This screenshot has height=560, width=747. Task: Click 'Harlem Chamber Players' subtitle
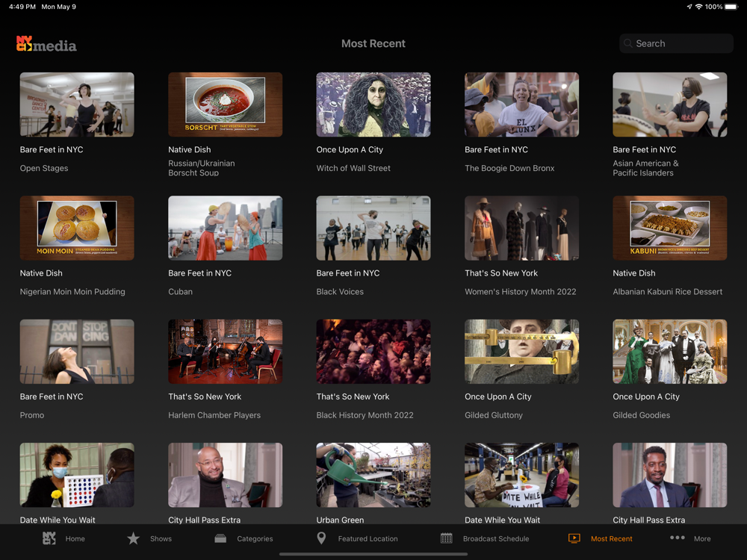point(214,415)
